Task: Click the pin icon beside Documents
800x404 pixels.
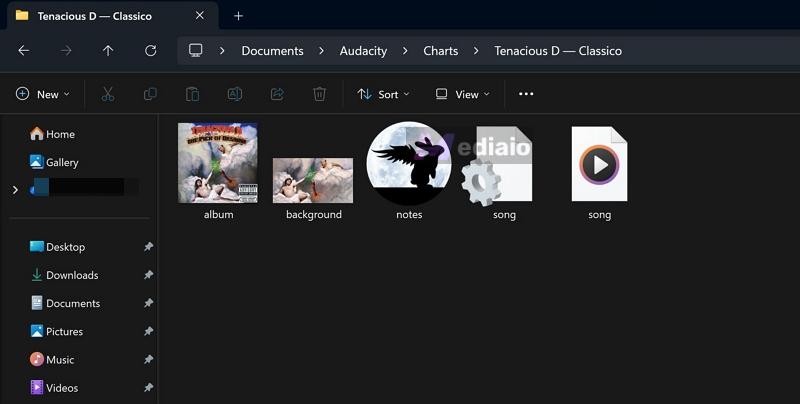Action: 148,303
